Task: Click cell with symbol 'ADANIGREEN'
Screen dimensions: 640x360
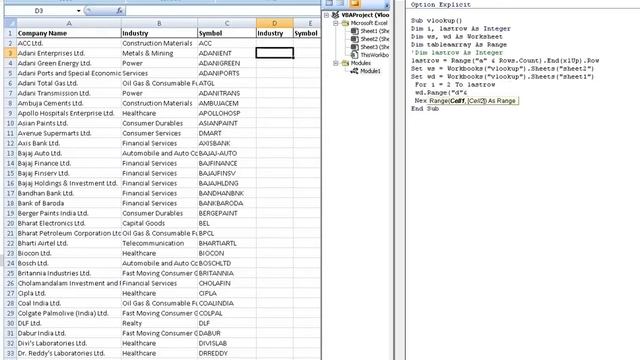Action: (x=227, y=63)
